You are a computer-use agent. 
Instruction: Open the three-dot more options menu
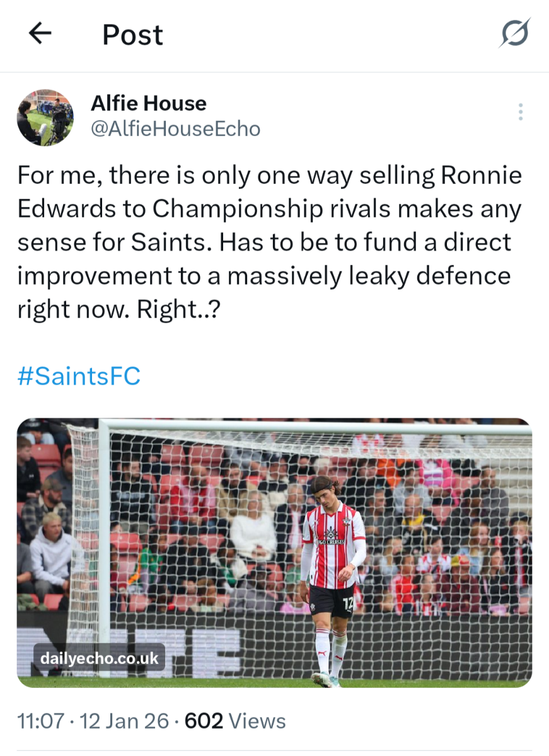(520, 112)
